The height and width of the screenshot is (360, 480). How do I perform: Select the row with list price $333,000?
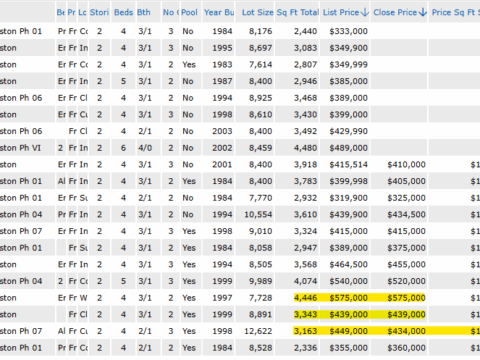tap(240, 31)
